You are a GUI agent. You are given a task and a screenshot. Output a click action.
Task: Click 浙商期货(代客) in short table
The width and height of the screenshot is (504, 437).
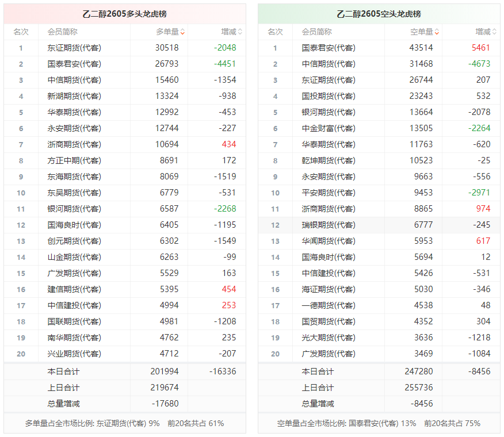[329, 209]
